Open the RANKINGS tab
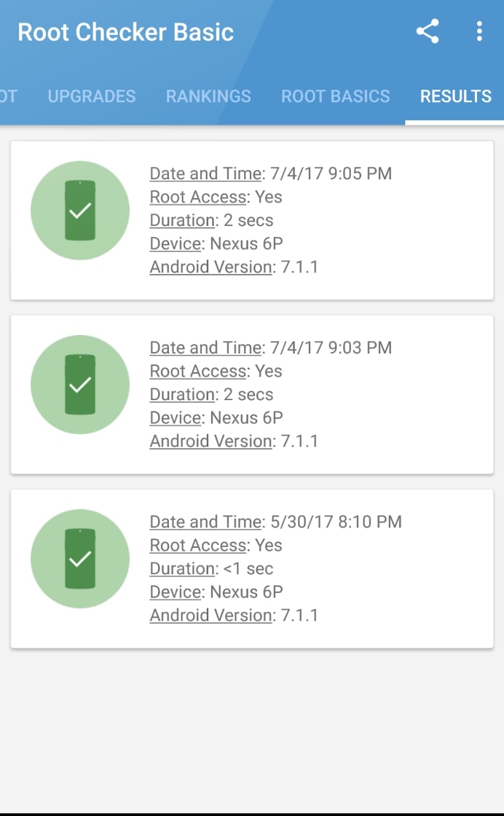Image resolution: width=504 pixels, height=816 pixels. [x=208, y=95]
